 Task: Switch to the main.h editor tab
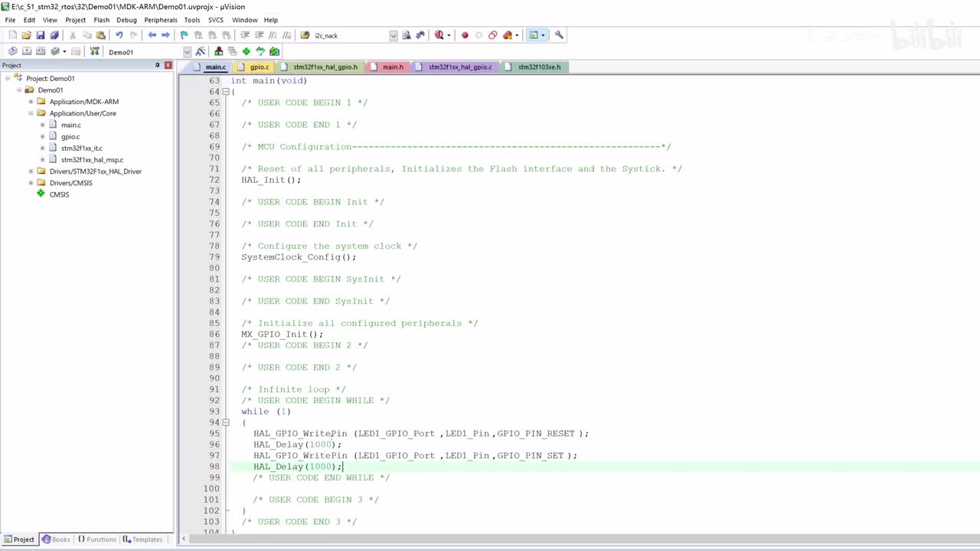pos(388,67)
